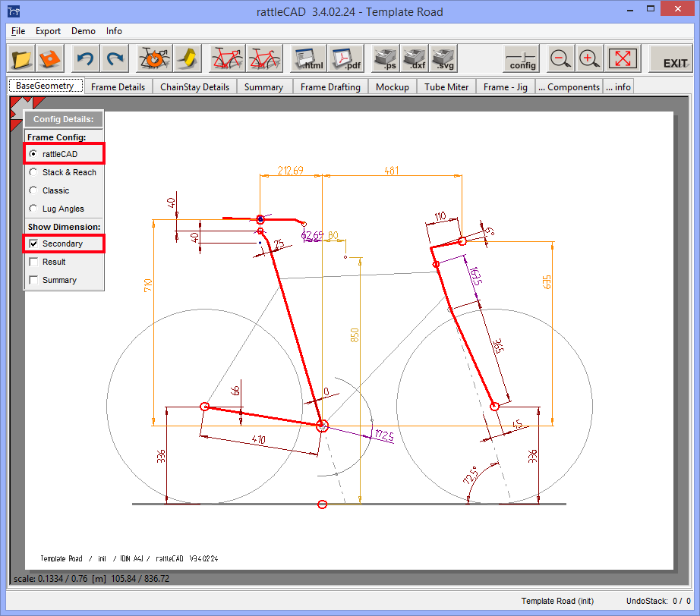
Task: Click the .svg export icon
Action: (x=443, y=59)
